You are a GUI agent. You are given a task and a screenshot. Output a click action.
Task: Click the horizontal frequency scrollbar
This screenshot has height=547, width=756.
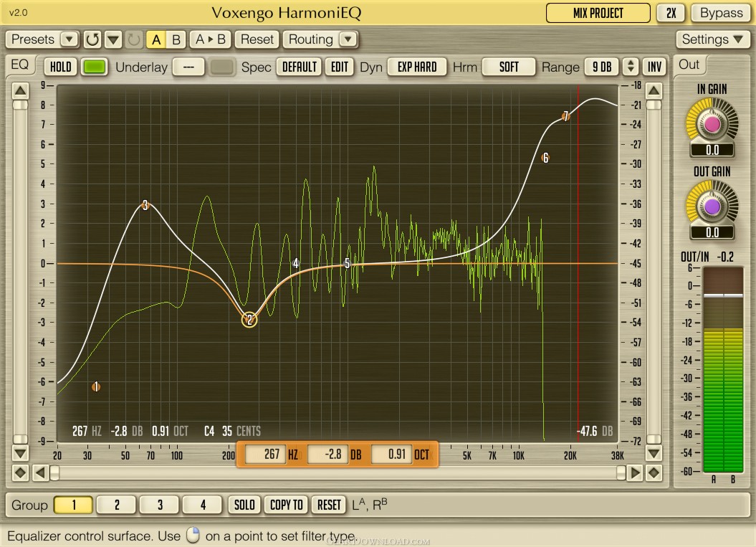click(338, 472)
